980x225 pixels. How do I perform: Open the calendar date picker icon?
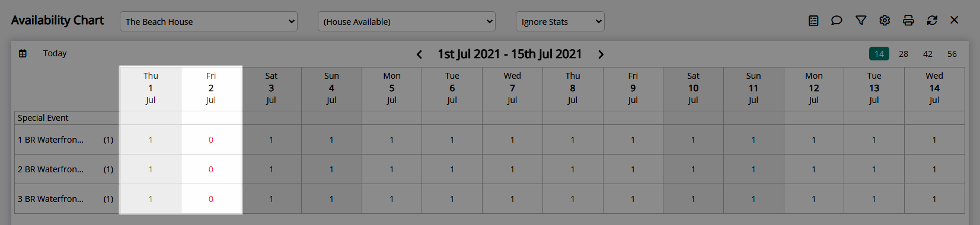23,53
